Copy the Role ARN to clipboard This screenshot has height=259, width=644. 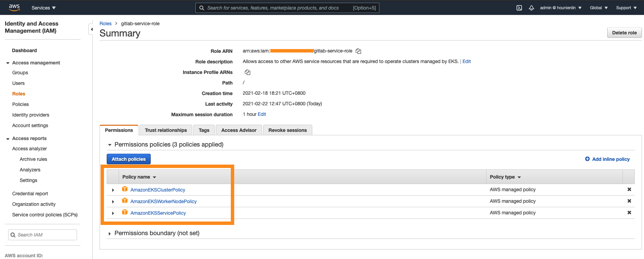point(358,51)
